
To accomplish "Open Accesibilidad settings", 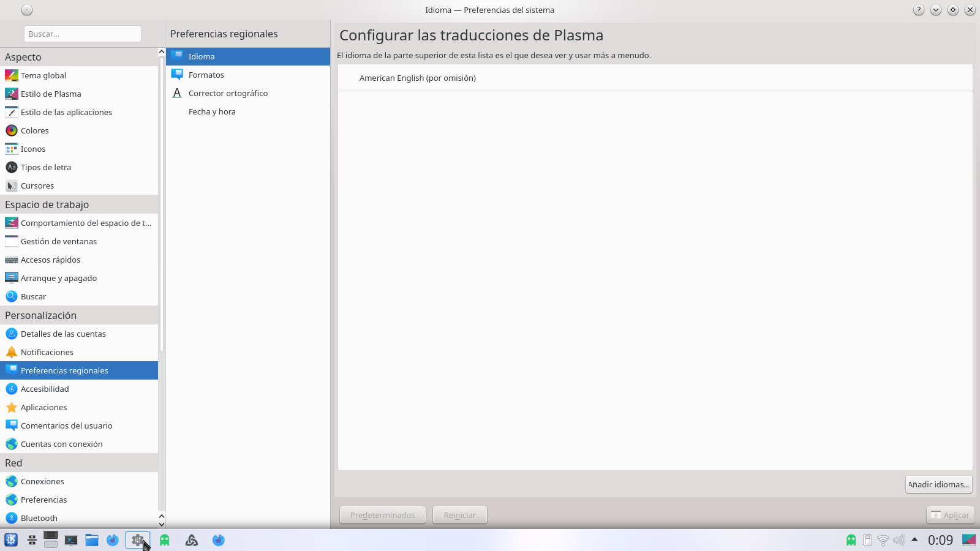I will 79,389.
